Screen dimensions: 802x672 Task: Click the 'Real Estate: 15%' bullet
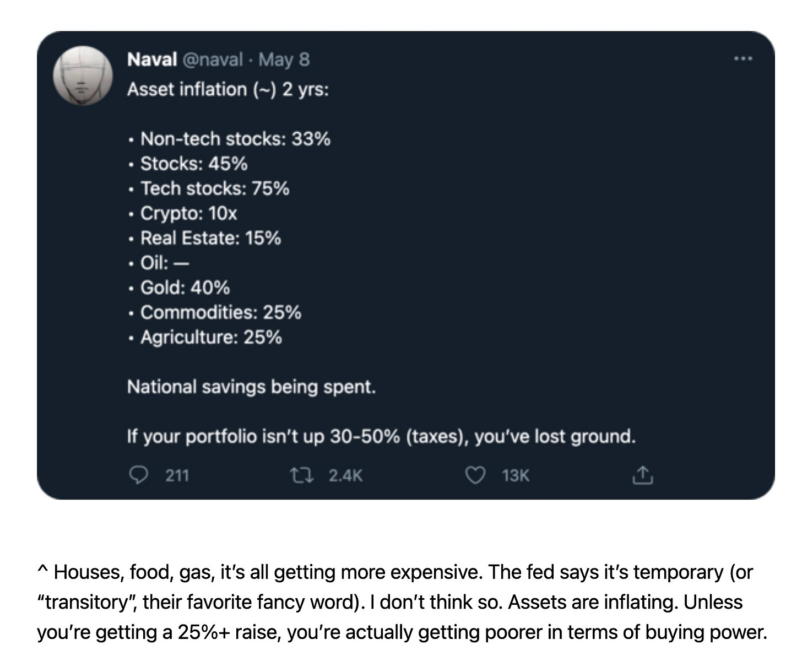click(x=204, y=238)
